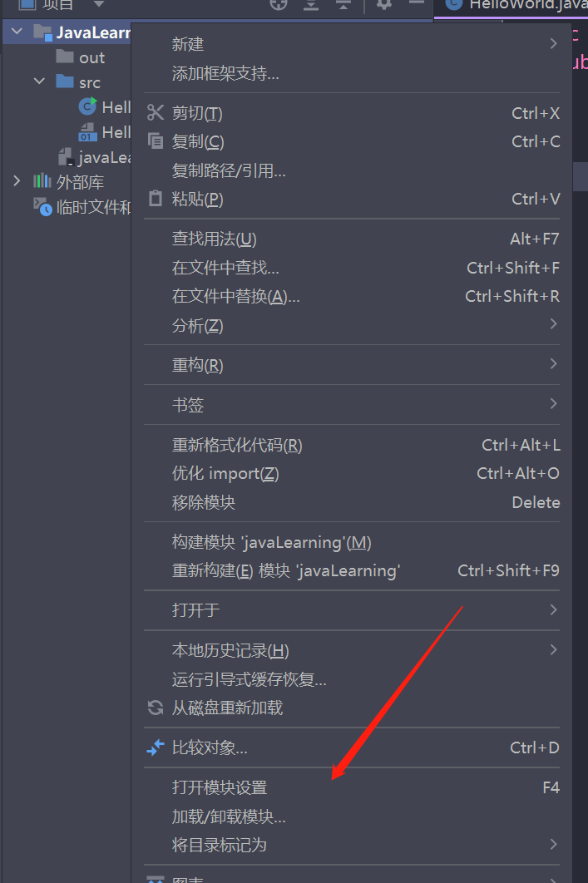
Task: Expand the 外部库 tree node
Action: click(x=17, y=180)
